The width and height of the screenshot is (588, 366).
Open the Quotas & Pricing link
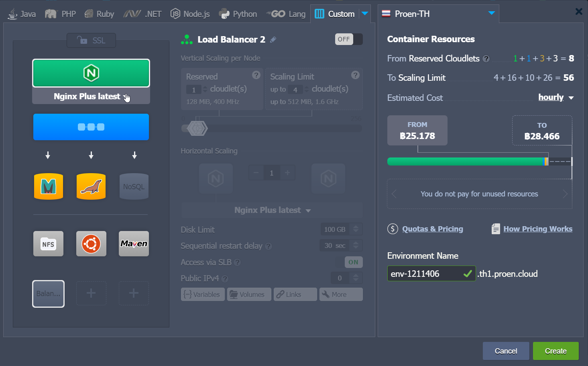(433, 229)
